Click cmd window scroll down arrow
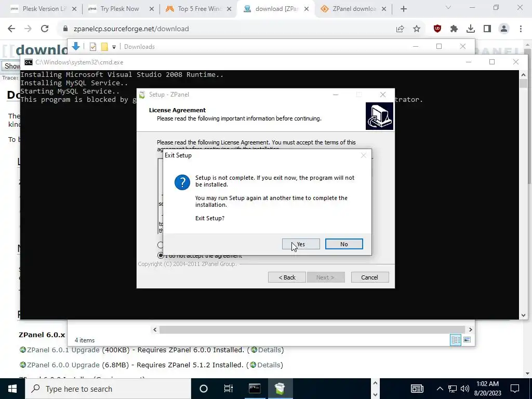This screenshot has width=532, height=399. click(523, 315)
